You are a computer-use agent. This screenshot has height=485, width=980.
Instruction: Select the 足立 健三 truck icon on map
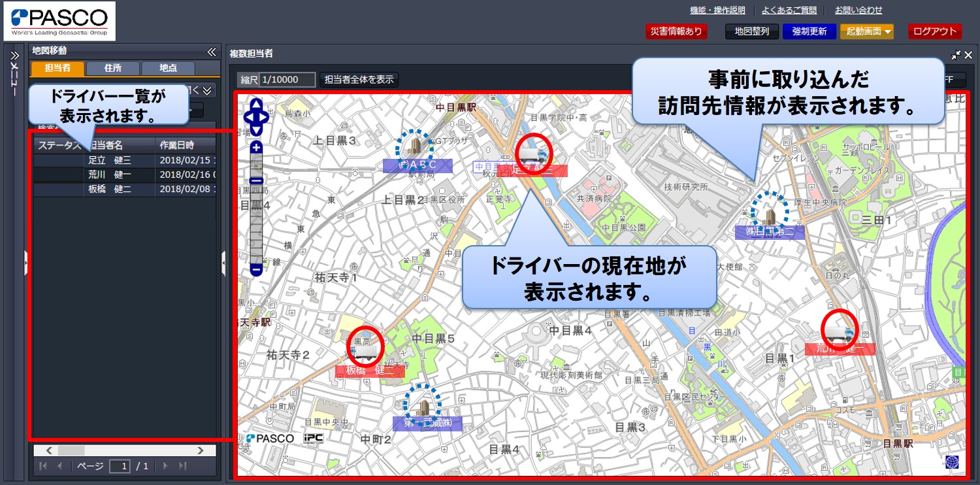pos(534,153)
